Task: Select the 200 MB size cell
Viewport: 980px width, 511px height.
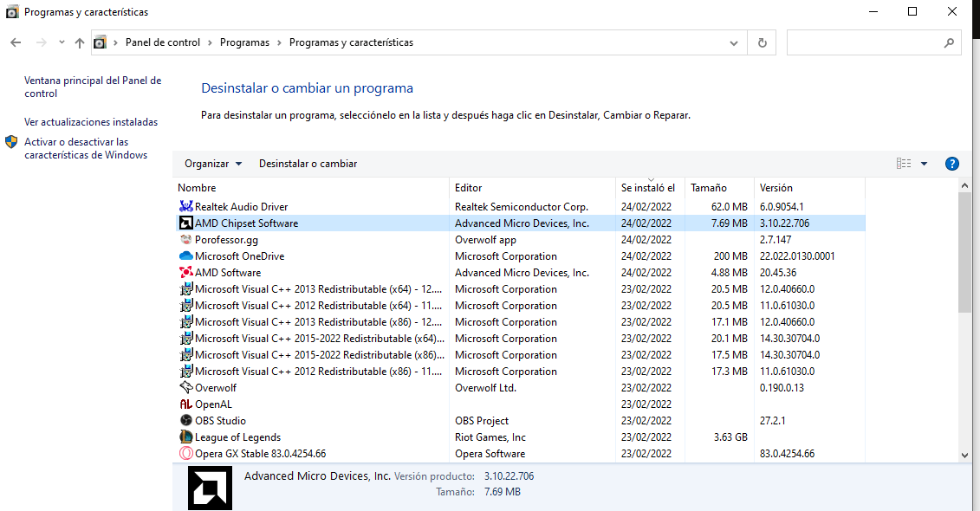Action: pyautogui.click(x=730, y=255)
